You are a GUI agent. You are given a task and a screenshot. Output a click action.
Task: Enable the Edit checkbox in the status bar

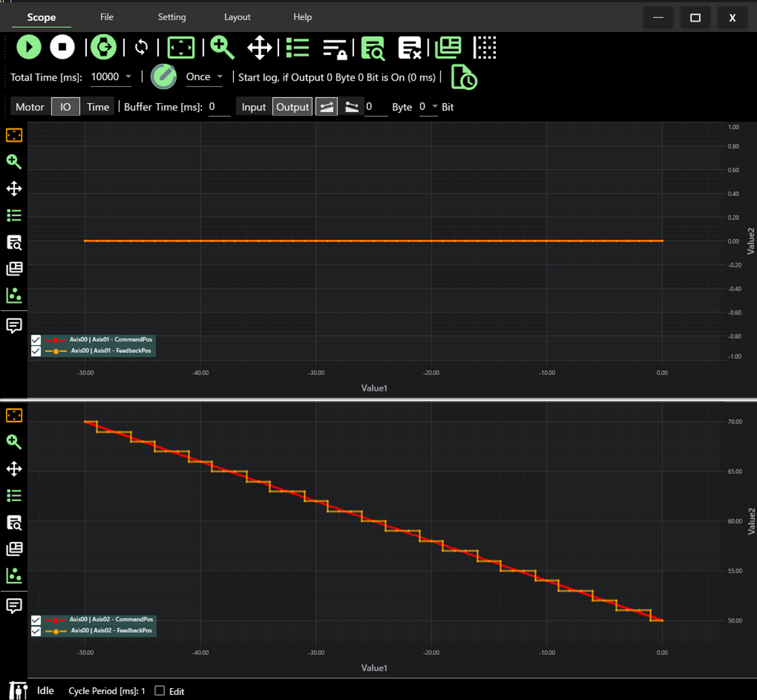pos(159,691)
